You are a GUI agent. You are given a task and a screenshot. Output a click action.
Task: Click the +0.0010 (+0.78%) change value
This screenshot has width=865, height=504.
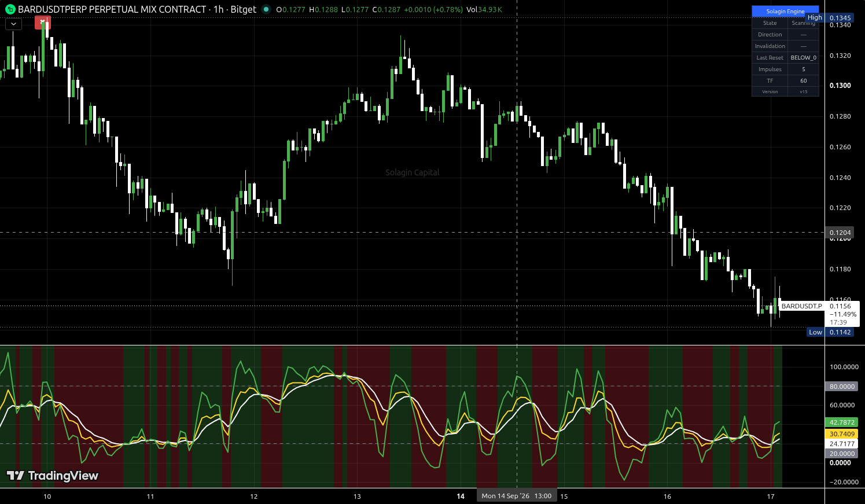click(434, 10)
